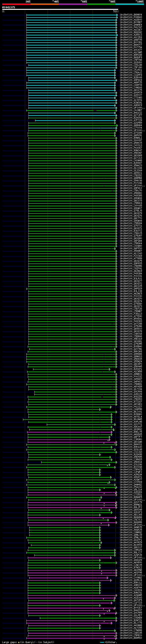This screenshot has width=146, height=644.
Task: Click the UniRef100_C4R0S8 label
Action: 131,334
